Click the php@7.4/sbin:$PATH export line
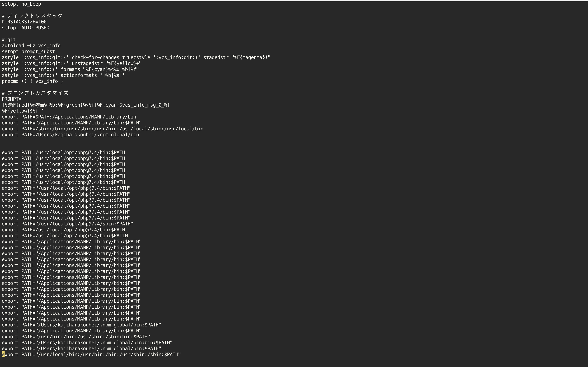Screen dimensions: 588x367 (x=68, y=224)
